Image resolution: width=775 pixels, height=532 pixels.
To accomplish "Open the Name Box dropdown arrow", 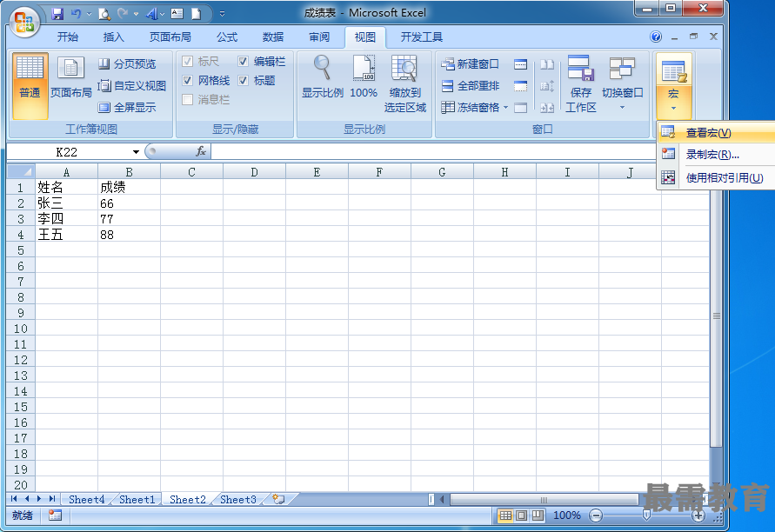I will coord(136,151).
